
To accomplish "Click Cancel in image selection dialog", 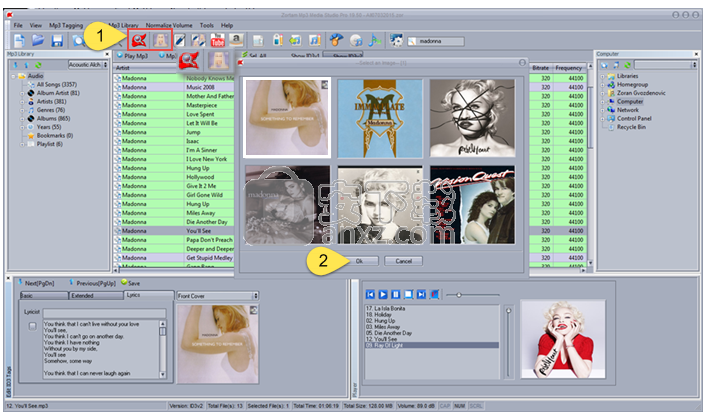I will (x=404, y=261).
